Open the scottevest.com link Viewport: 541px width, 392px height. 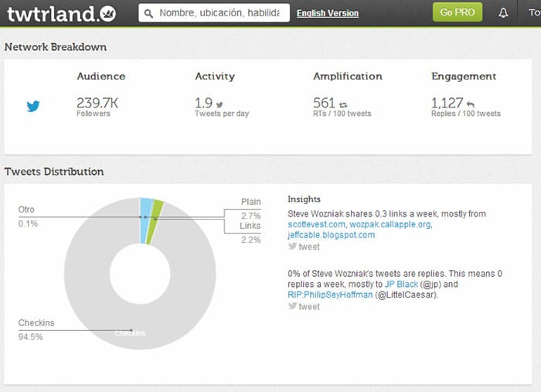[x=316, y=224]
